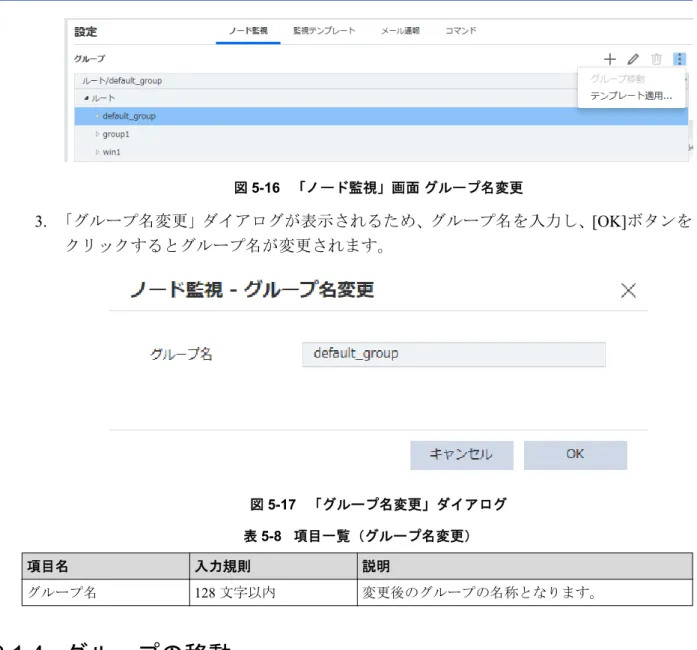Confirm the group rename with OK
The height and width of the screenshot is (650, 697).
575,455
